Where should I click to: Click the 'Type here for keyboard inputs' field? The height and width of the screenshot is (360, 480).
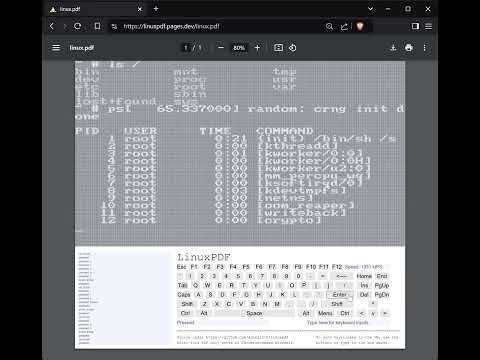[348, 323]
